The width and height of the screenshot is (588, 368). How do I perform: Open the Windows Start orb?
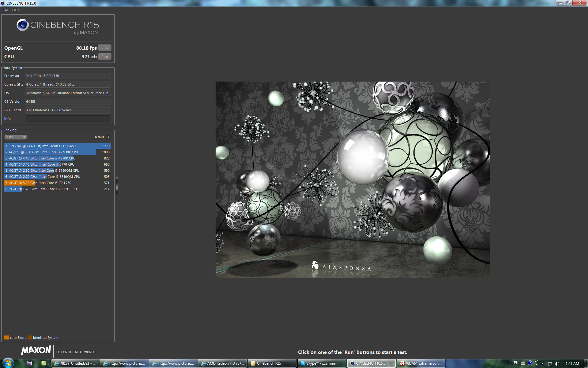tap(8, 363)
